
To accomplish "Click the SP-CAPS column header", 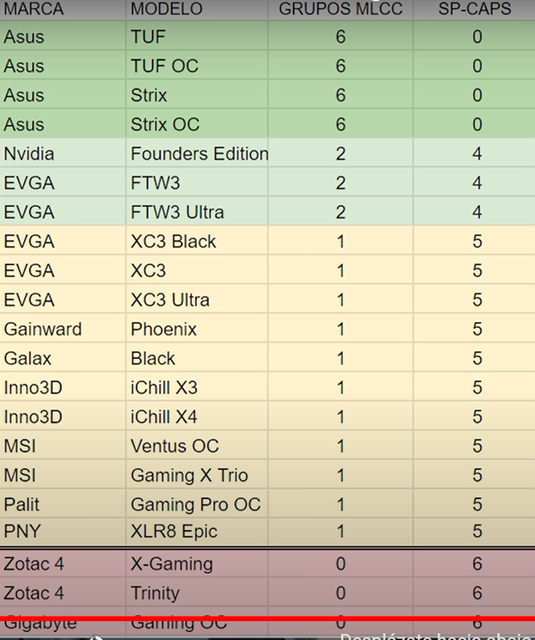I will 474,9.
